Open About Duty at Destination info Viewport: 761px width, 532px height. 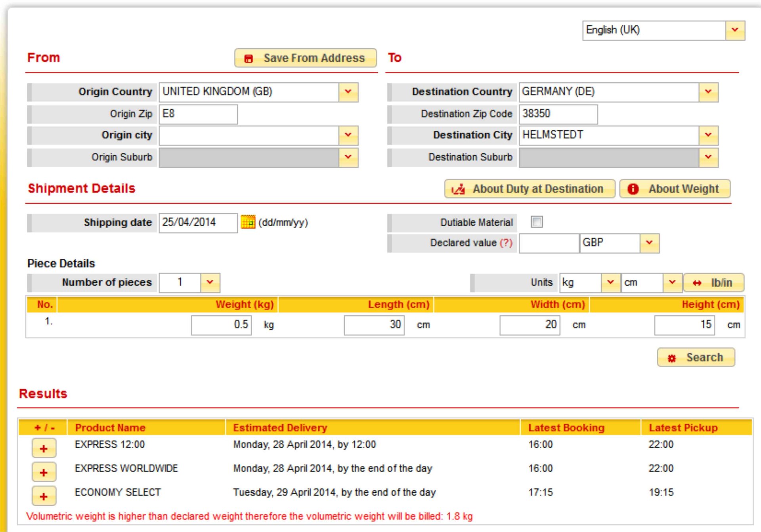tap(530, 189)
